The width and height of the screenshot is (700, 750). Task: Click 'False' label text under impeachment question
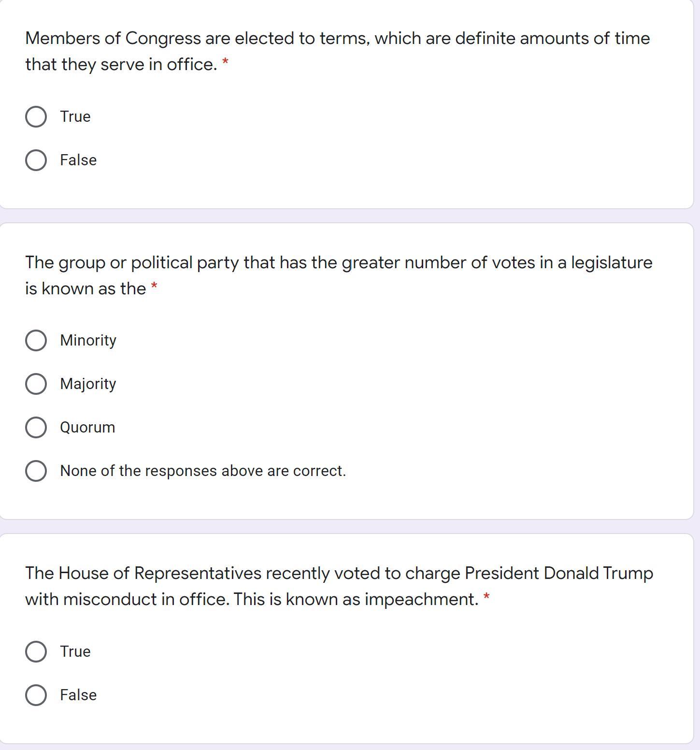(78, 695)
